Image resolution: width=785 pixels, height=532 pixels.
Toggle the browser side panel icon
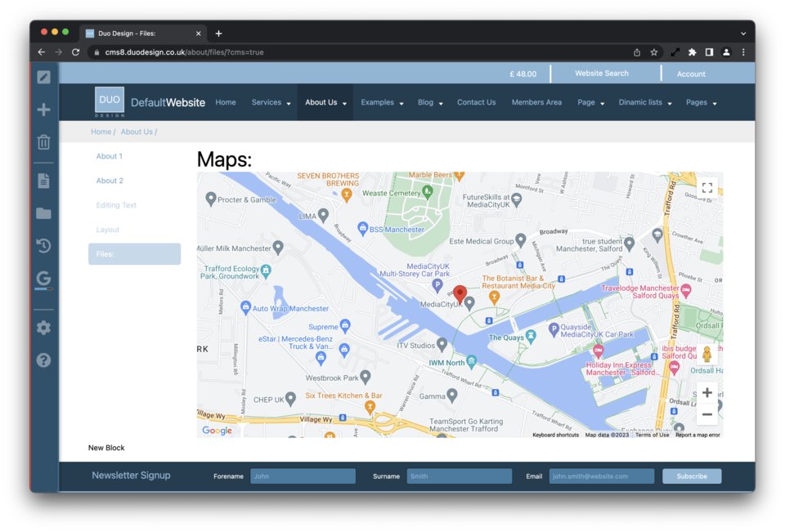pyautogui.click(x=710, y=52)
